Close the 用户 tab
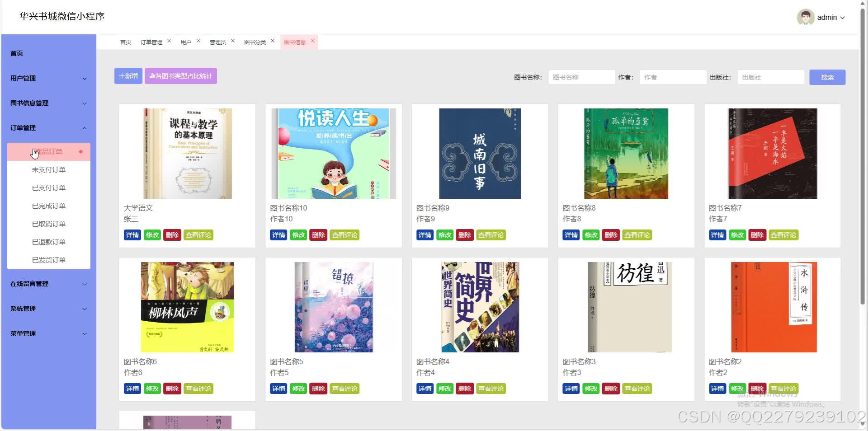 pyautogui.click(x=198, y=41)
